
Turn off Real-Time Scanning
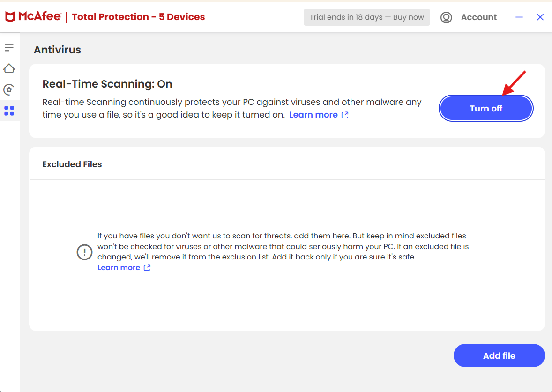486,108
